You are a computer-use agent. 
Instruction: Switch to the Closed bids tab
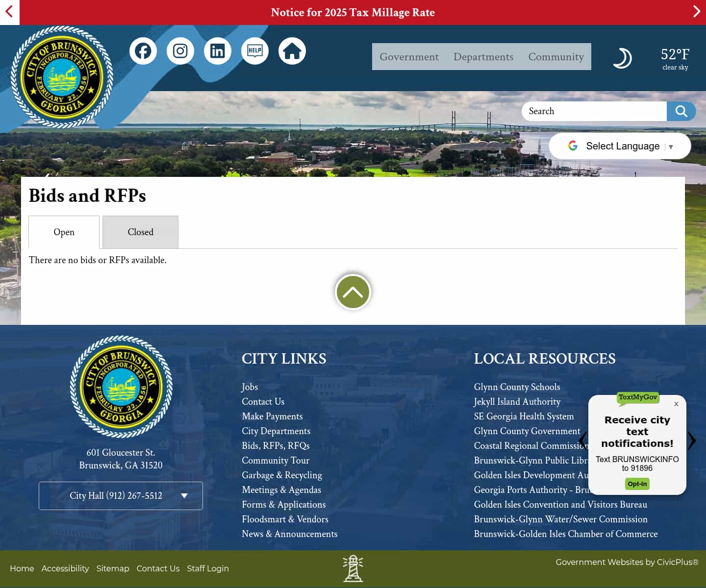[x=140, y=232]
